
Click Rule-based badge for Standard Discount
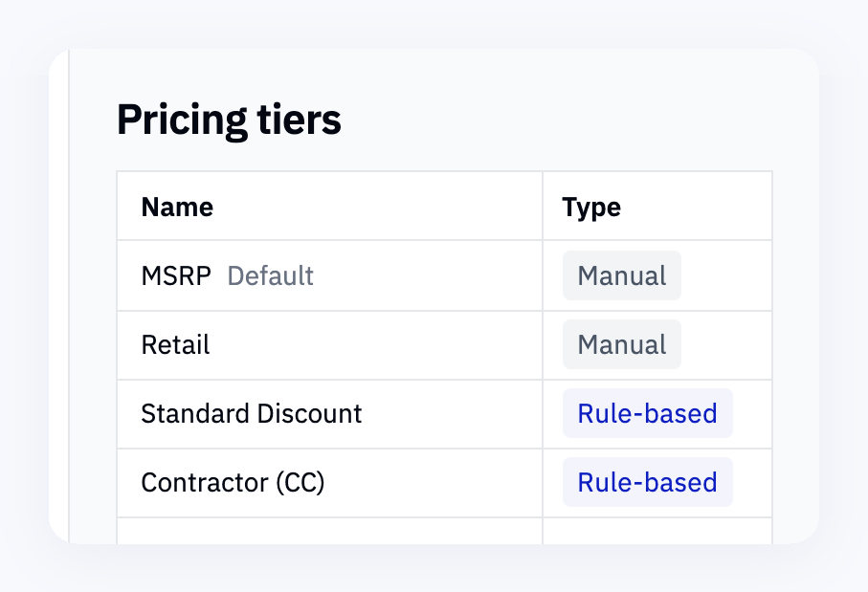point(648,413)
